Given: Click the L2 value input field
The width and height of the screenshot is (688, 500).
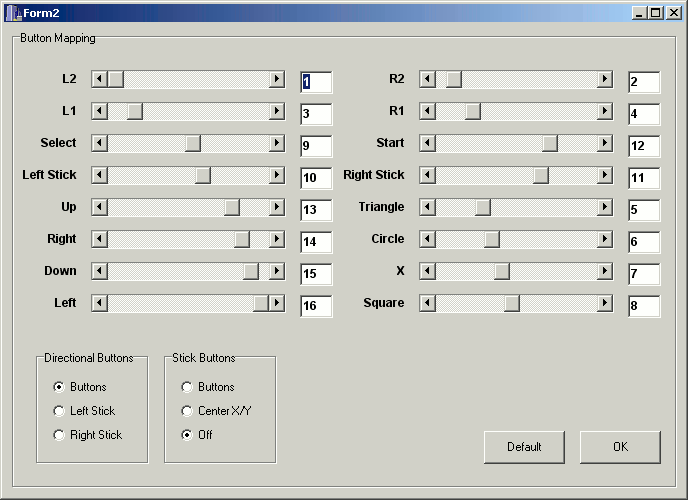Looking at the screenshot, I should point(316,82).
